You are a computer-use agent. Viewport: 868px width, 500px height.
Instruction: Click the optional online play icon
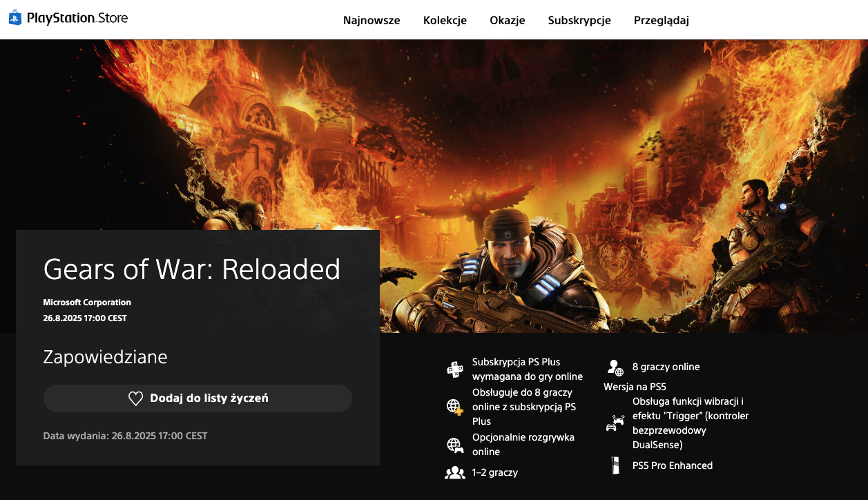point(454,445)
